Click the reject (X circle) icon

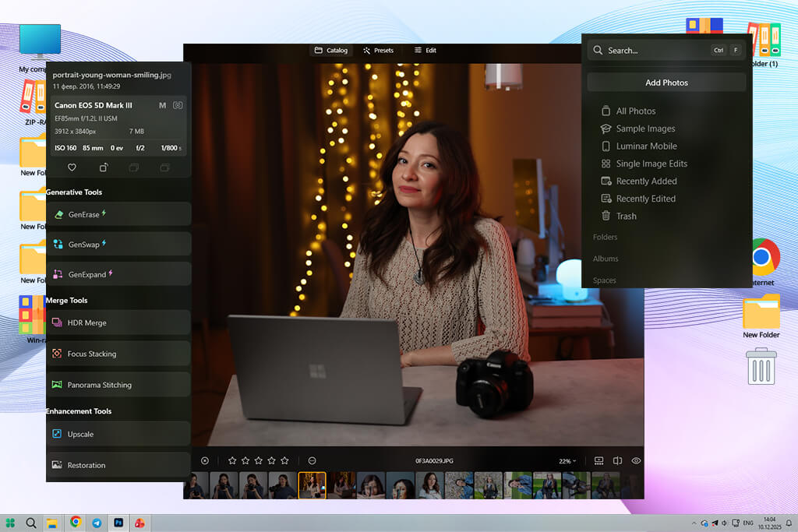(x=205, y=461)
